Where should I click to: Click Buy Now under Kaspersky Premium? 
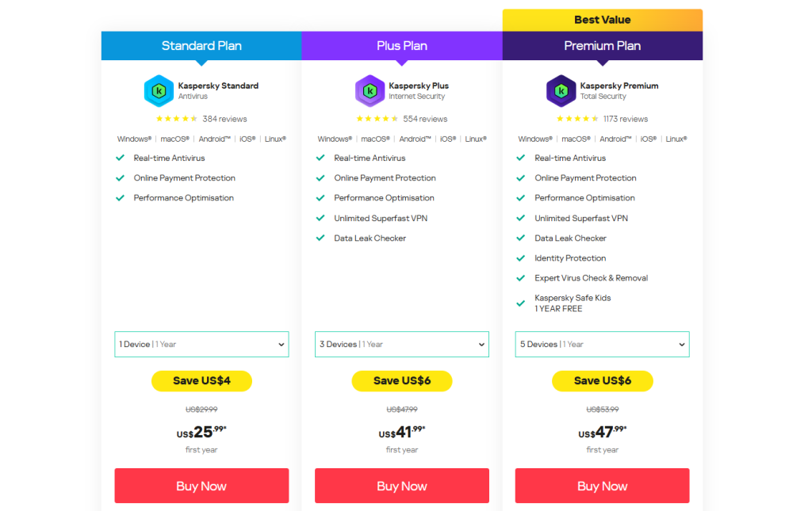[602, 485]
